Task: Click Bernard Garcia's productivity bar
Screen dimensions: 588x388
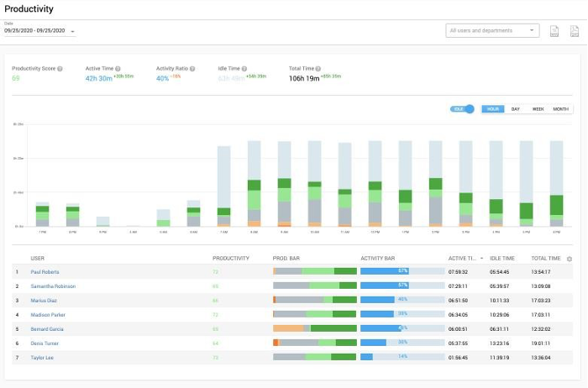Action: coord(315,328)
